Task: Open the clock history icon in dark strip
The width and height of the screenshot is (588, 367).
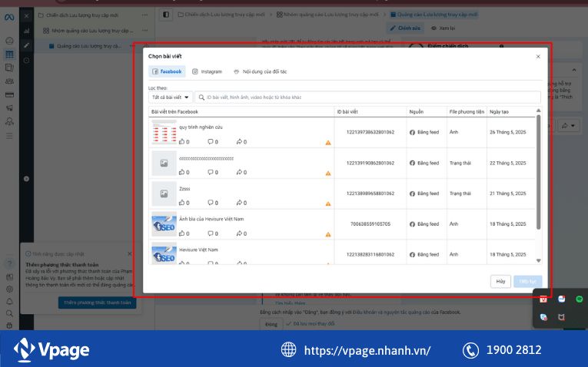Action: click(x=26, y=61)
